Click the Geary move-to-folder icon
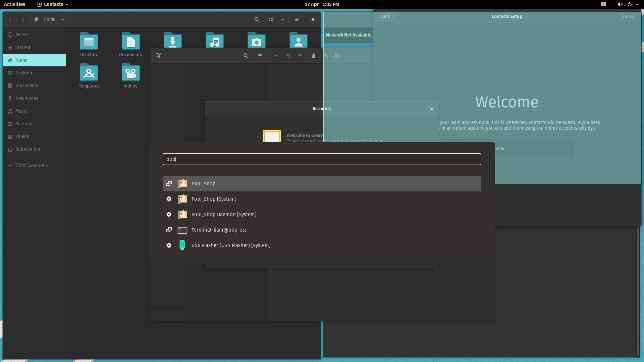 337,56
